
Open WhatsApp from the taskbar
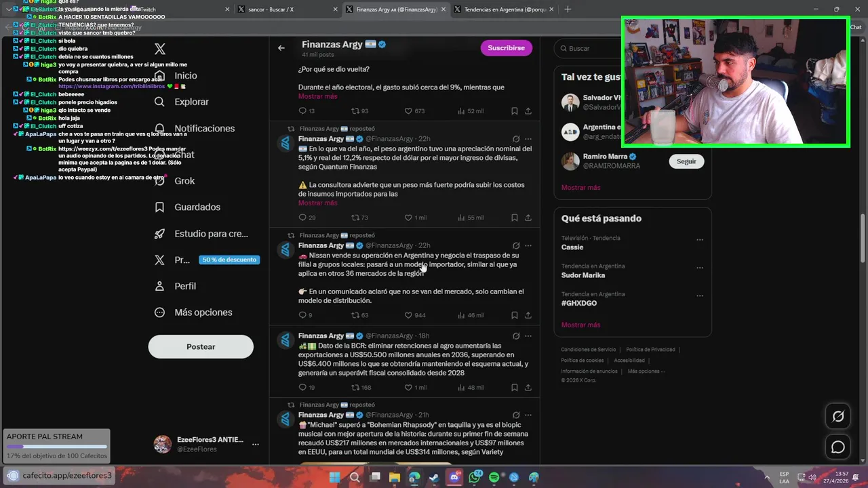(x=474, y=478)
